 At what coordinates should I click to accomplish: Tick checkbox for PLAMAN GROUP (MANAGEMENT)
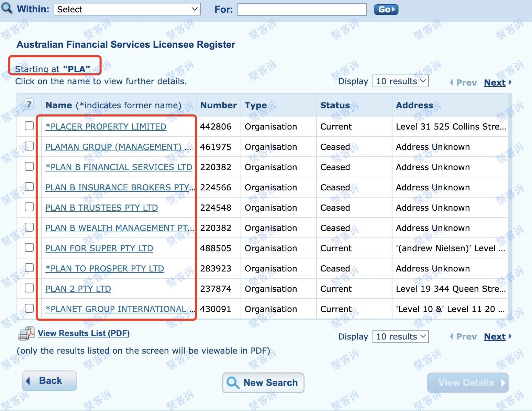29,146
